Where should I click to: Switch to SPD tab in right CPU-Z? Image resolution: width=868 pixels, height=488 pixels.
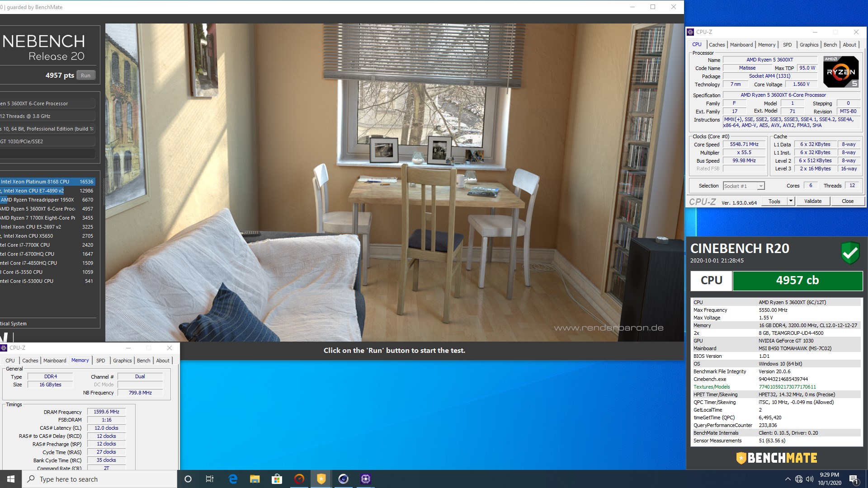tap(788, 45)
